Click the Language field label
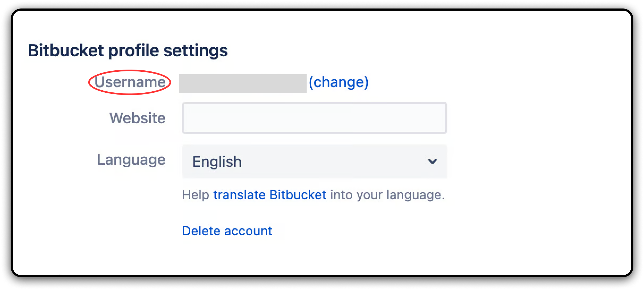Screen dimensions: 644x290 click(131, 160)
